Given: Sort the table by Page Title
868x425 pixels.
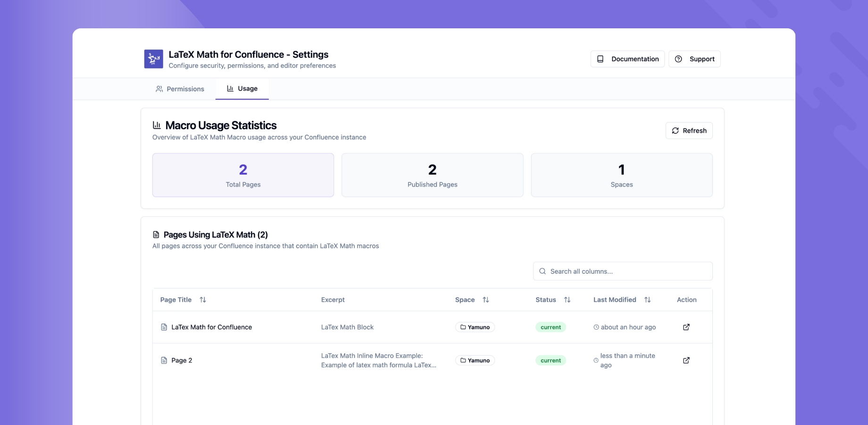Looking at the screenshot, I should [x=202, y=299].
